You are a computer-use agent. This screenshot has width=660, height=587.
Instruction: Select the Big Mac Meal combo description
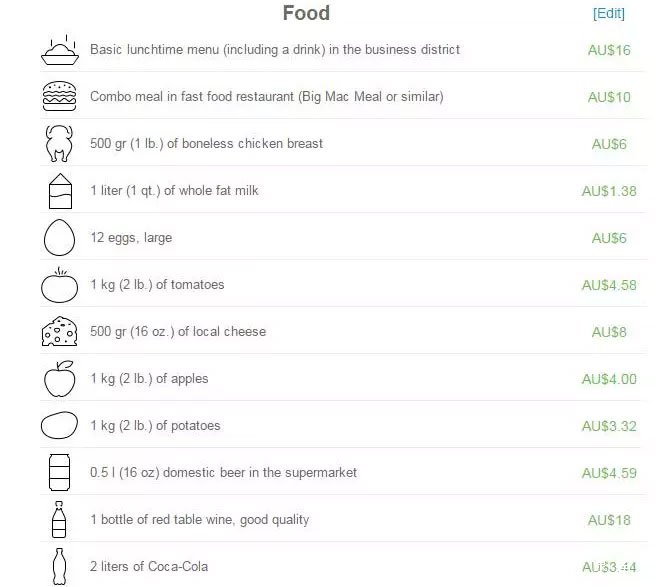click(x=267, y=97)
